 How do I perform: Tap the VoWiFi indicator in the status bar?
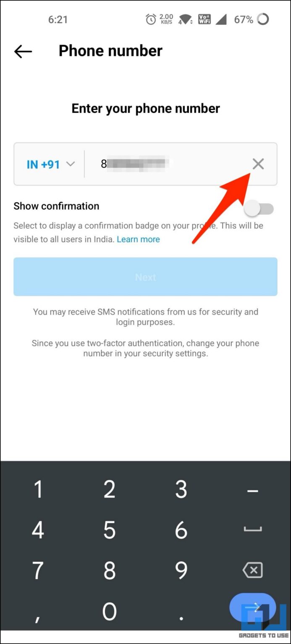tap(204, 18)
